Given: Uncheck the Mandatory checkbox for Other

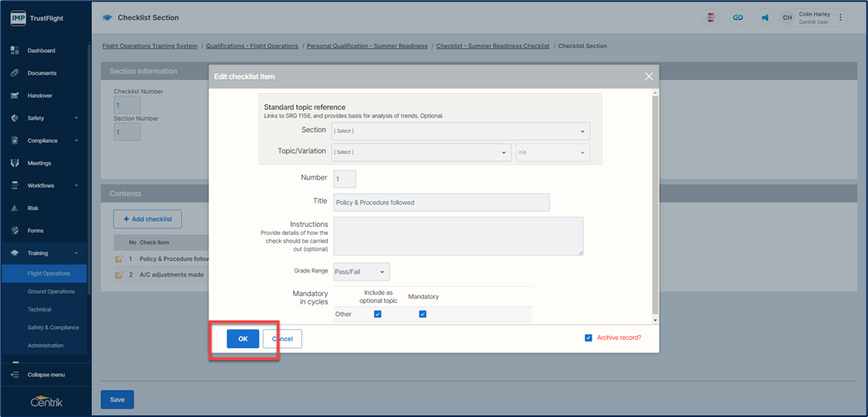Looking at the screenshot, I should pyautogui.click(x=422, y=314).
